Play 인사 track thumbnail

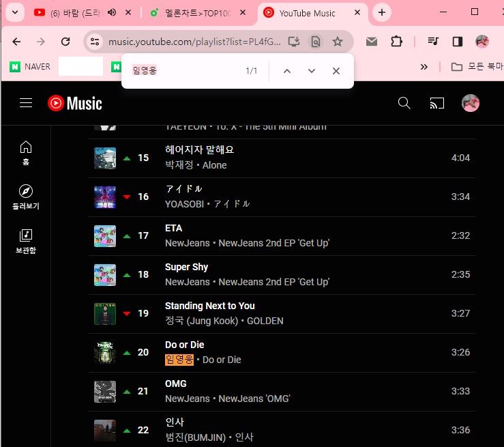pyautogui.click(x=105, y=430)
